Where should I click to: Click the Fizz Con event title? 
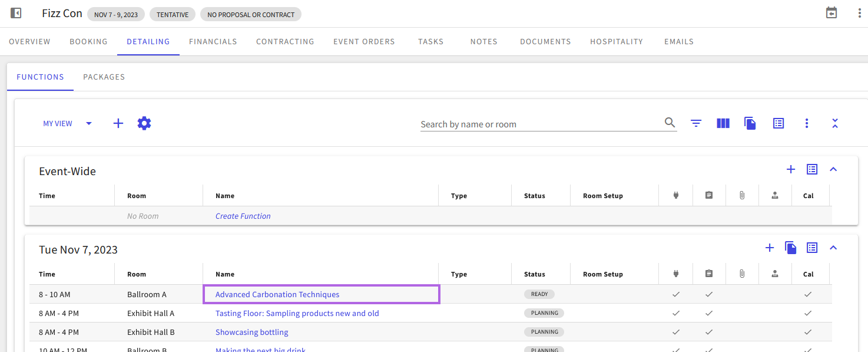(x=62, y=13)
